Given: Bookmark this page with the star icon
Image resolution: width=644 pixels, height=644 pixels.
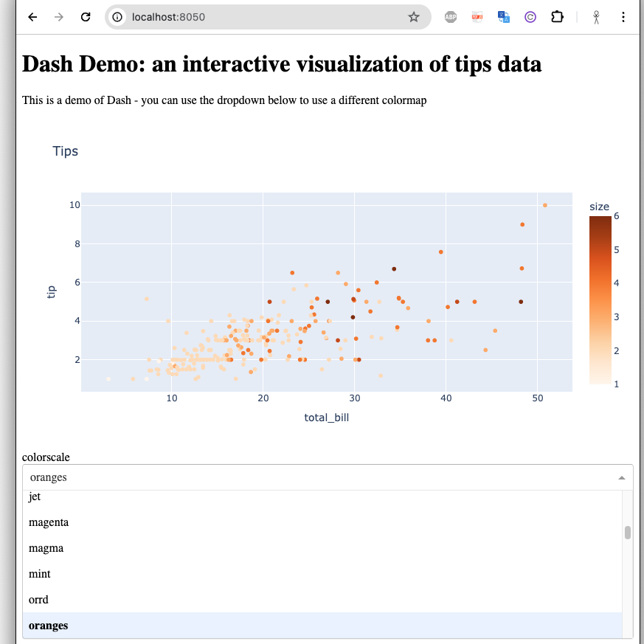Looking at the screenshot, I should [414, 17].
